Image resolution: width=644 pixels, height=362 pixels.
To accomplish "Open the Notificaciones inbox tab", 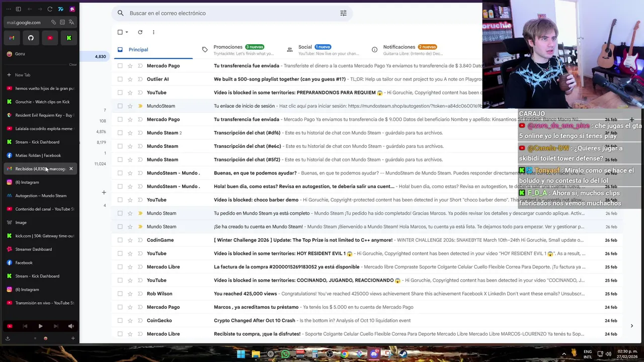I will tap(408, 50).
